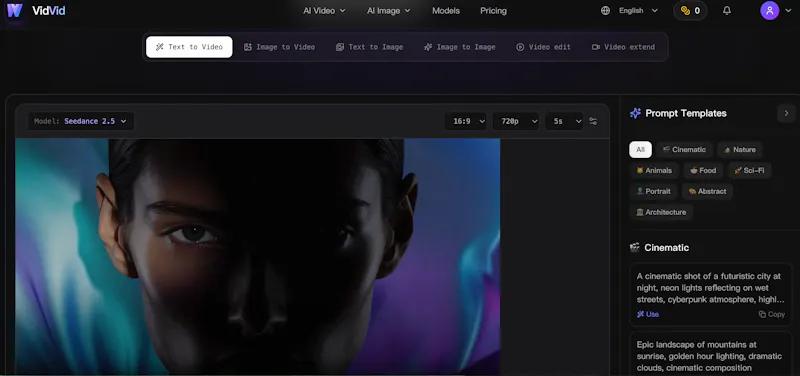The width and height of the screenshot is (800, 376).
Task: Expand the AI Video menu
Action: pos(324,11)
